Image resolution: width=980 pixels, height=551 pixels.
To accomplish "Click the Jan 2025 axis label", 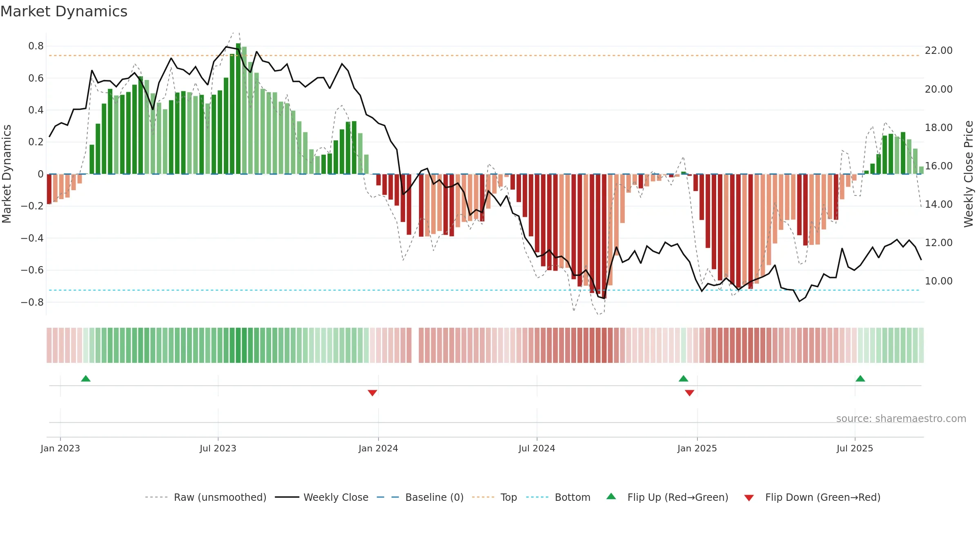I will 697,448.
